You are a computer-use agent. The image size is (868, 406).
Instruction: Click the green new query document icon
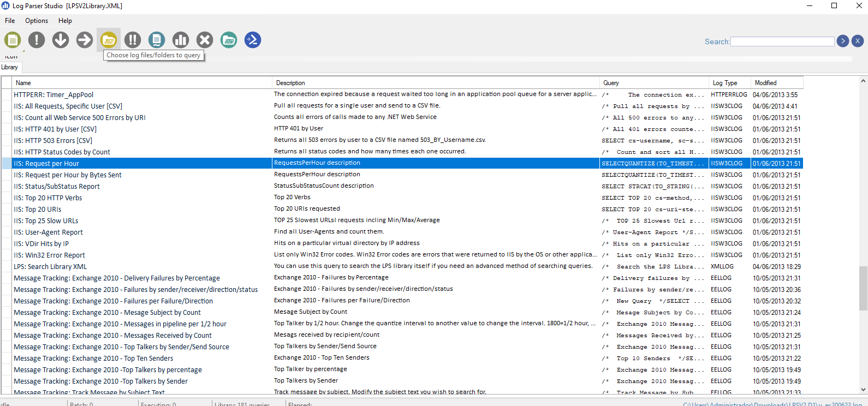[13, 40]
